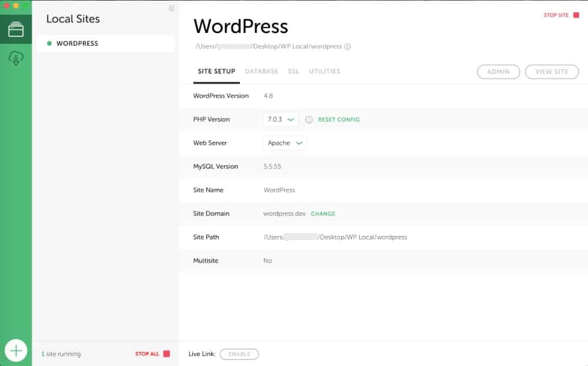Enable the Live Link
This screenshot has height=366, width=588.
coord(239,354)
